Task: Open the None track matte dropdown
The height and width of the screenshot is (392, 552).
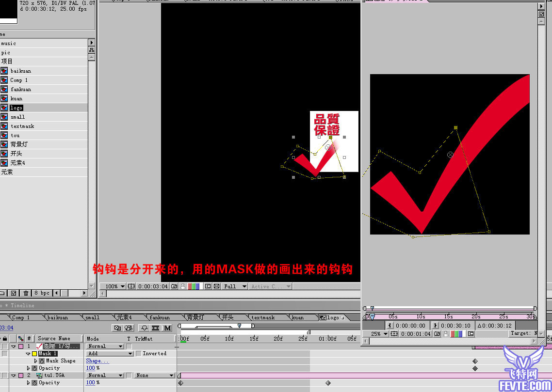Action: click(x=155, y=376)
